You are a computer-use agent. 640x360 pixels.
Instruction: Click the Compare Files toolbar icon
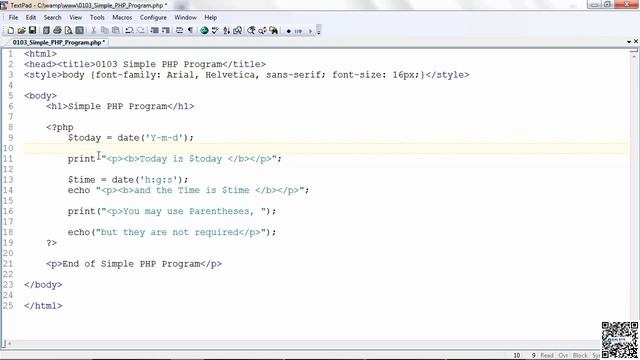pos(238,31)
